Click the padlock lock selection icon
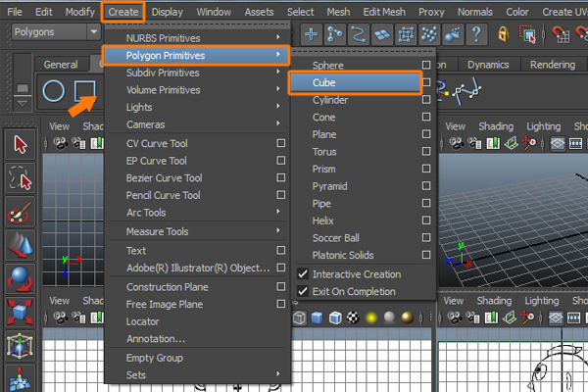 click(503, 34)
